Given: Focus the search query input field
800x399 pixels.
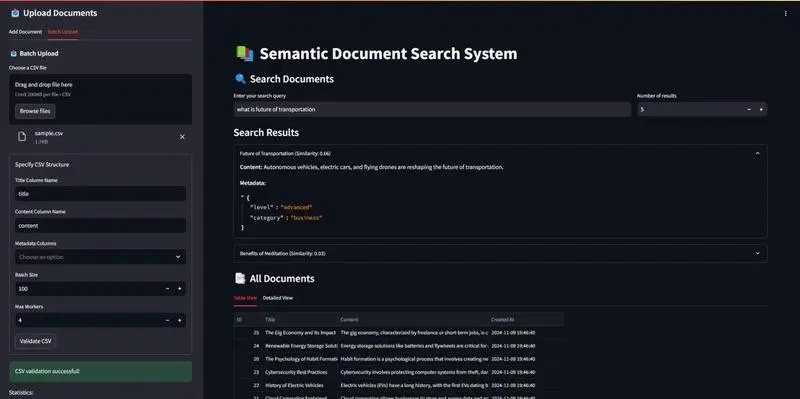Looking at the screenshot, I should pos(432,109).
